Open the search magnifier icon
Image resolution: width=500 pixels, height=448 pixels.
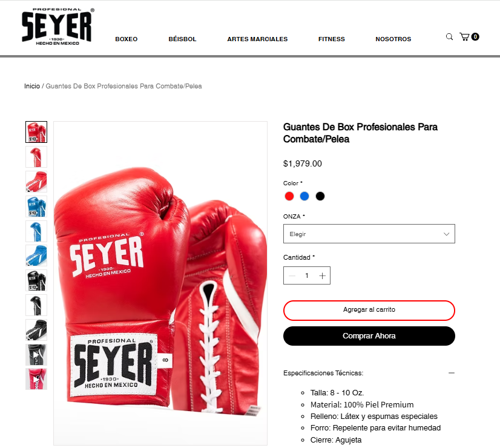click(449, 37)
